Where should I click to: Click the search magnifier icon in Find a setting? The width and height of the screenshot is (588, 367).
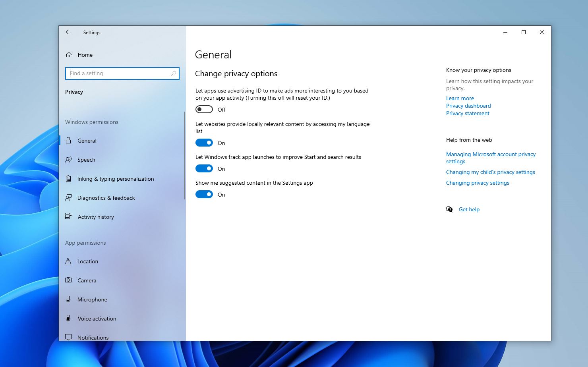[174, 73]
